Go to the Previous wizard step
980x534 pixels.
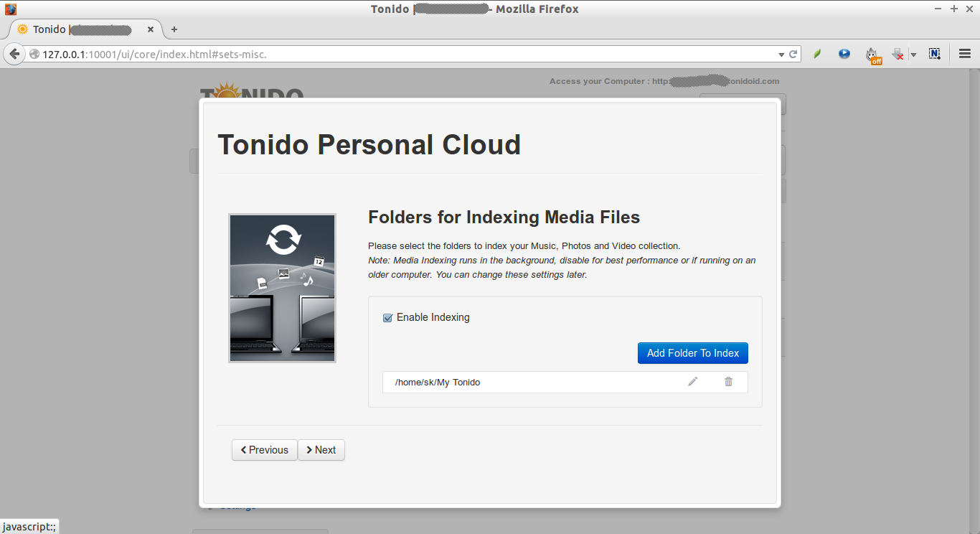pos(264,450)
